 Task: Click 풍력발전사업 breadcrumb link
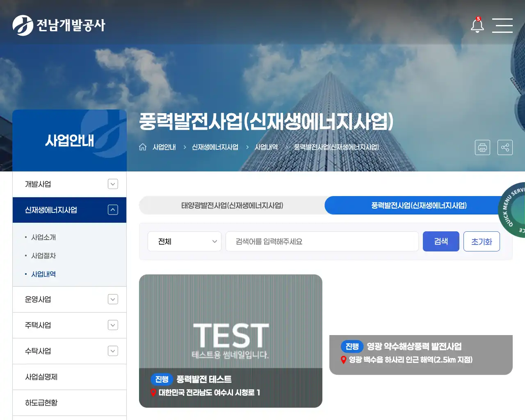(x=336, y=147)
